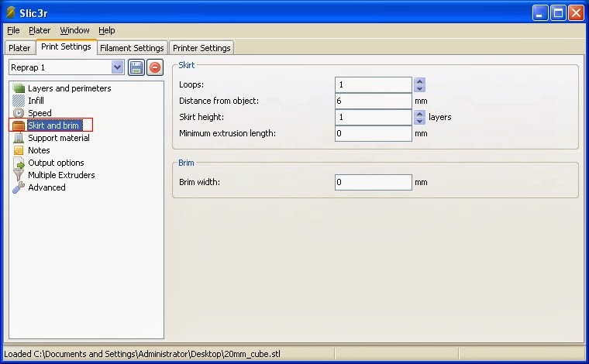Click the Skirt and brim icon

click(19, 125)
